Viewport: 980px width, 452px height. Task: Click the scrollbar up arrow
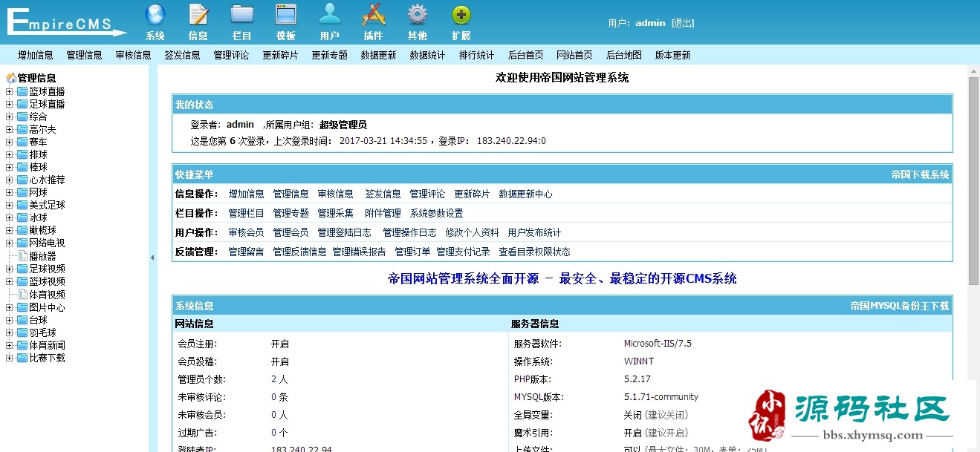973,70
